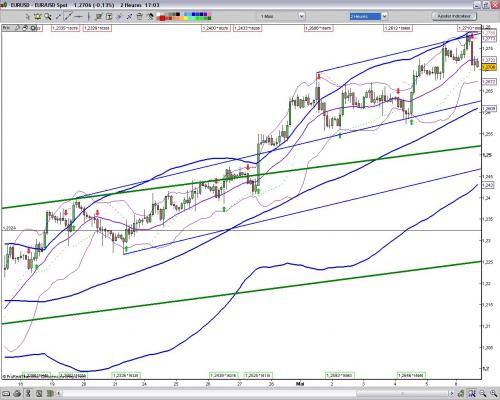The height and width of the screenshot is (400, 500).
Task: Click the horizontal scrollbar right arrow
Action: (x=452, y=394)
